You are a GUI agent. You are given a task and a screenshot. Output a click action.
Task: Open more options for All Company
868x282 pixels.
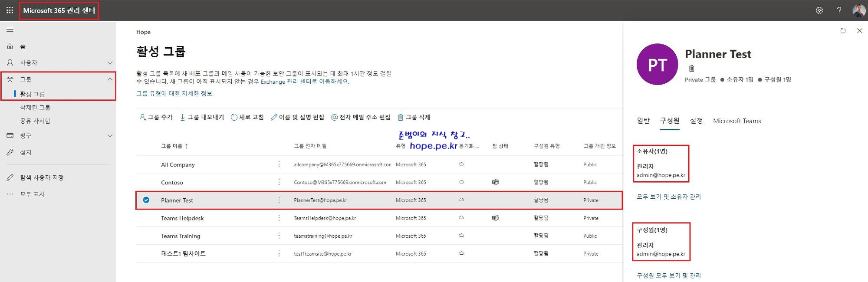pos(279,164)
